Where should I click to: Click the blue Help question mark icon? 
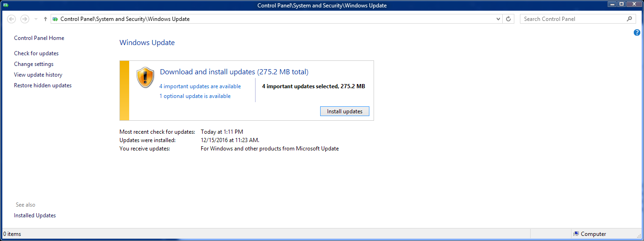pos(637,33)
